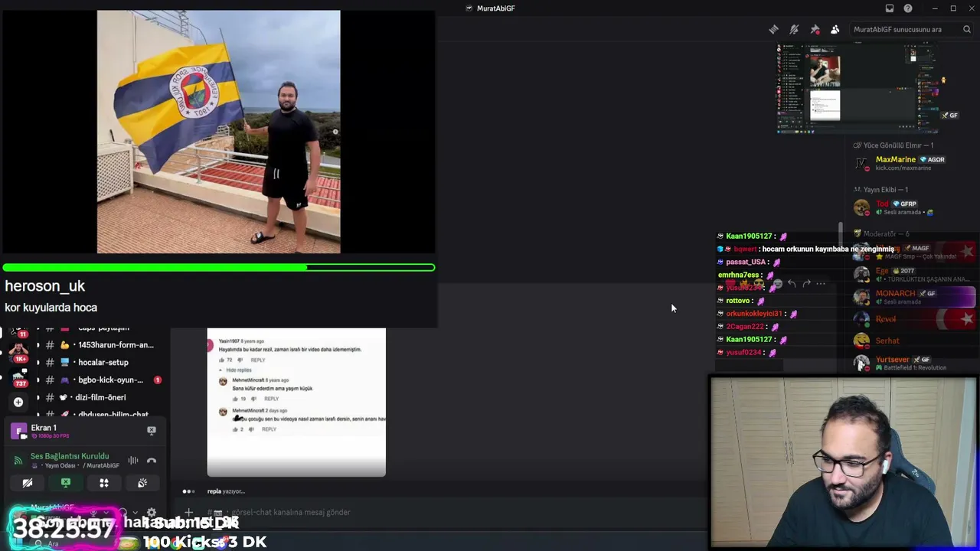Screen dimensions: 980x551
Task: Open the Threads icon in channel header
Action: click(x=774, y=30)
